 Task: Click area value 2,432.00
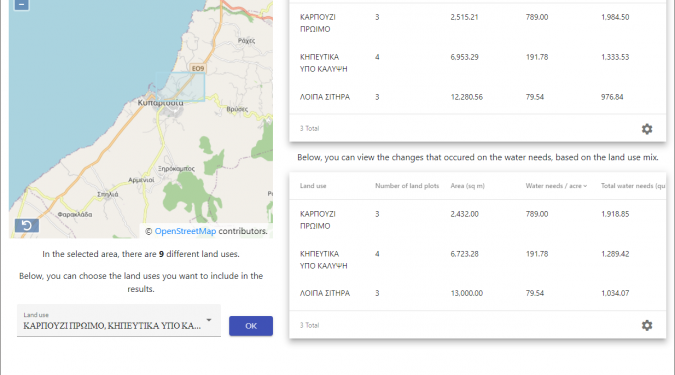coord(464,214)
